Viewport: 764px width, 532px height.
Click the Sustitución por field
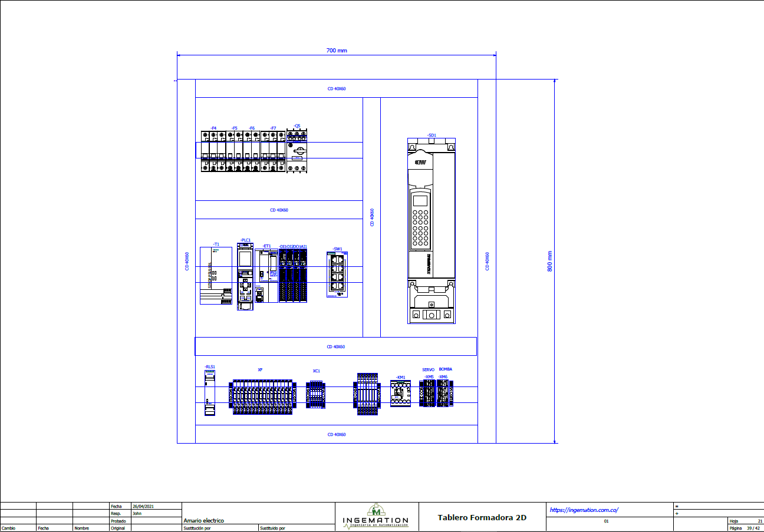[x=197, y=528]
